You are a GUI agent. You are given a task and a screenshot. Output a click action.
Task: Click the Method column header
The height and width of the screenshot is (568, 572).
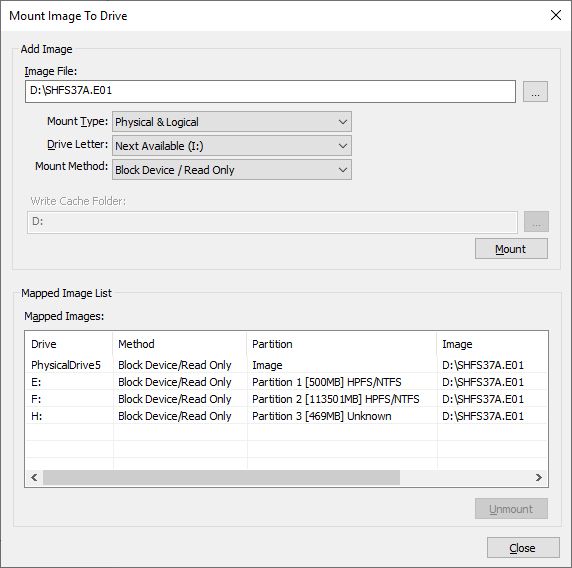[179, 344]
